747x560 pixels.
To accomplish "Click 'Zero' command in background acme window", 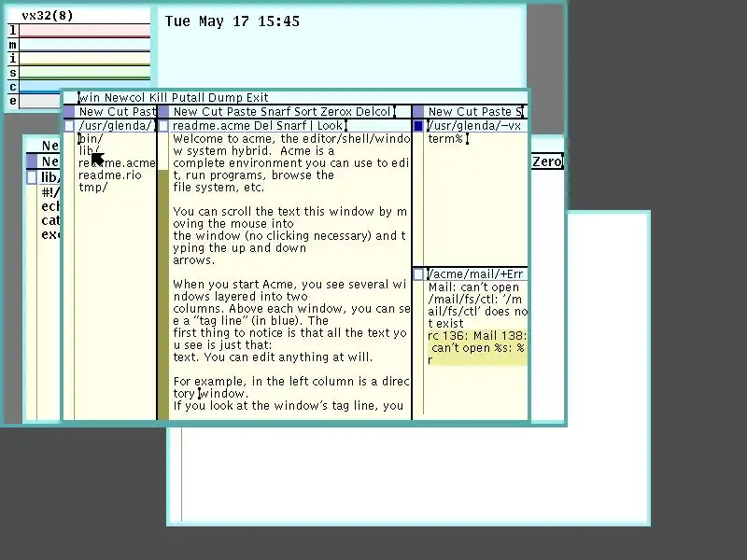I will (546, 161).
